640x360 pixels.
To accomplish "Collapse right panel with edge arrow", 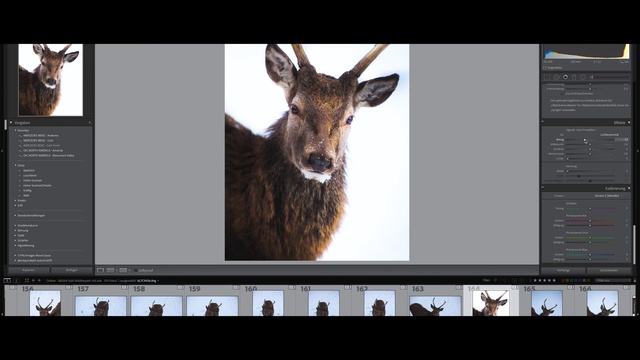I will pos(638,151).
